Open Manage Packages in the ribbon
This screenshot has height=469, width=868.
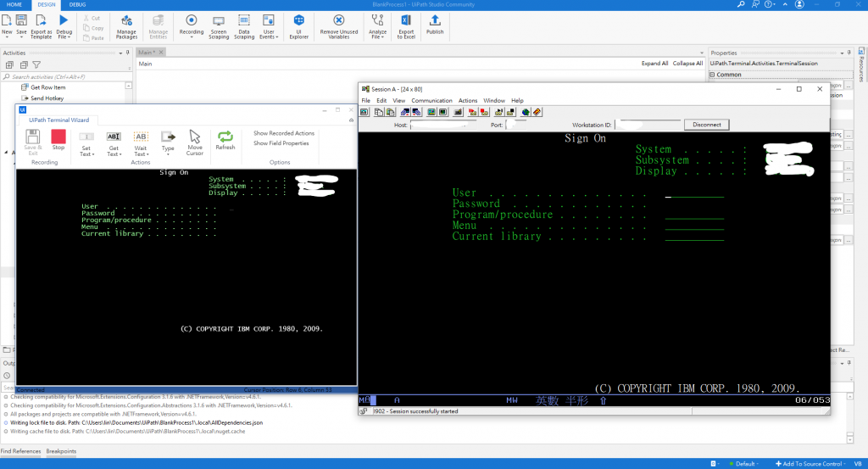(126, 26)
